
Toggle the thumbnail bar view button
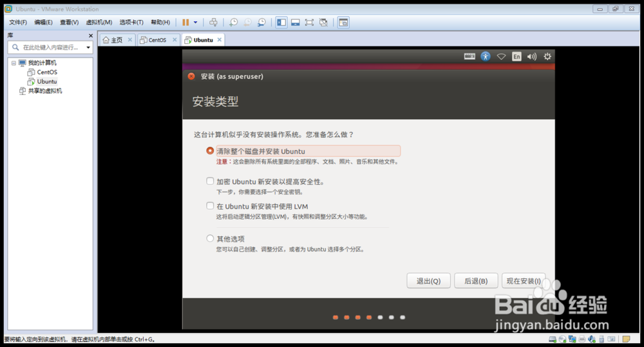(296, 22)
